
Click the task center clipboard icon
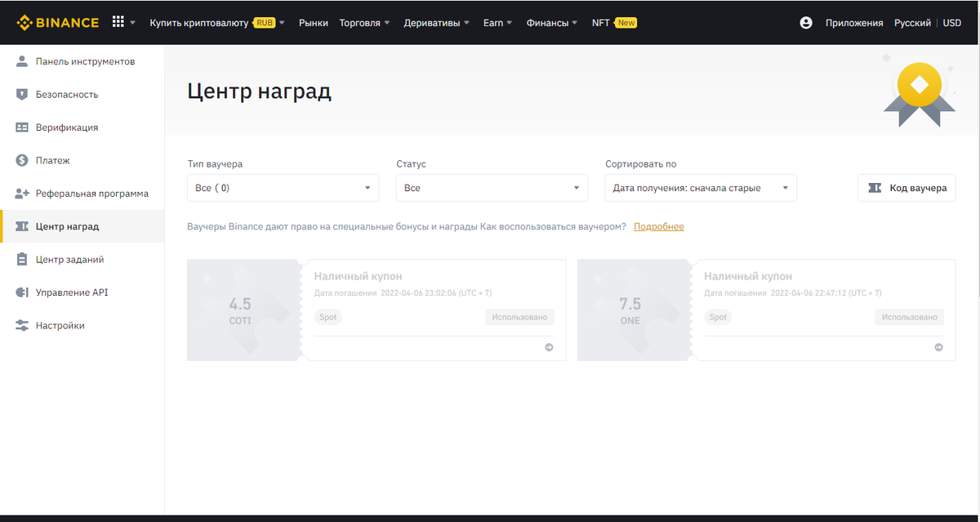coord(22,259)
